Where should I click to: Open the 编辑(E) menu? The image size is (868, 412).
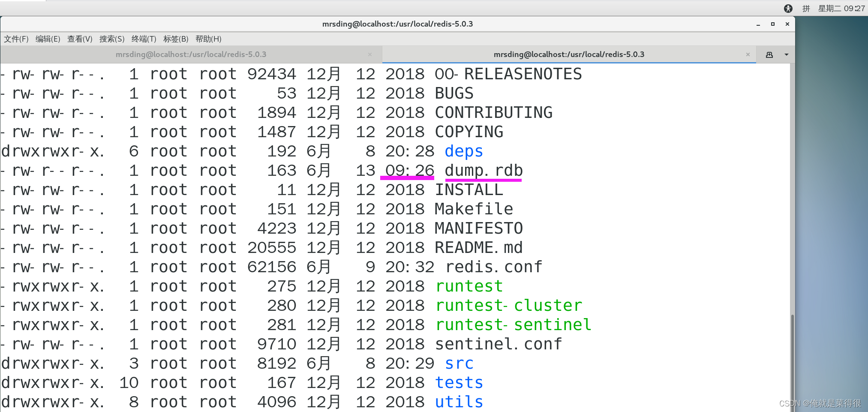pos(48,39)
